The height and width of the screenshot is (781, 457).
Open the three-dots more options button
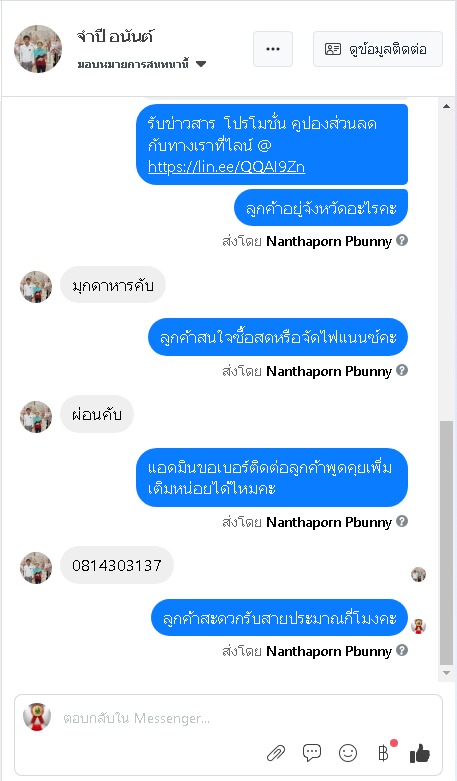pyautogui.click(x=273, y=49)
